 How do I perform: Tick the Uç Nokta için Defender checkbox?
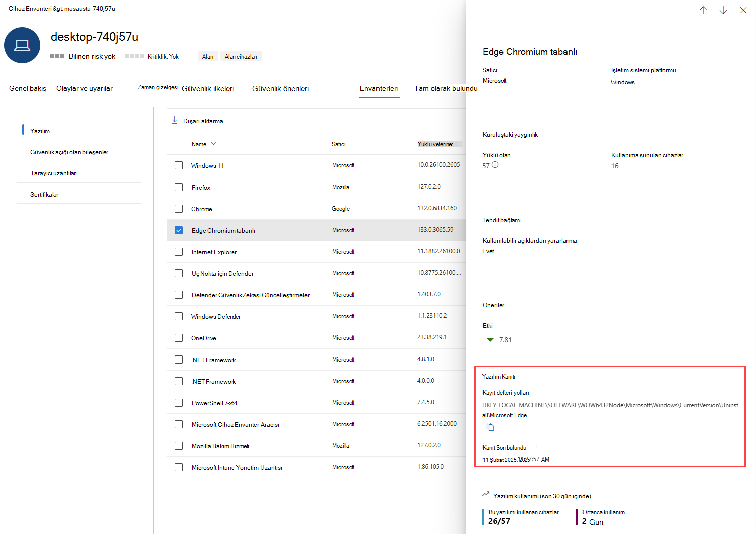(x=179, y=273)
